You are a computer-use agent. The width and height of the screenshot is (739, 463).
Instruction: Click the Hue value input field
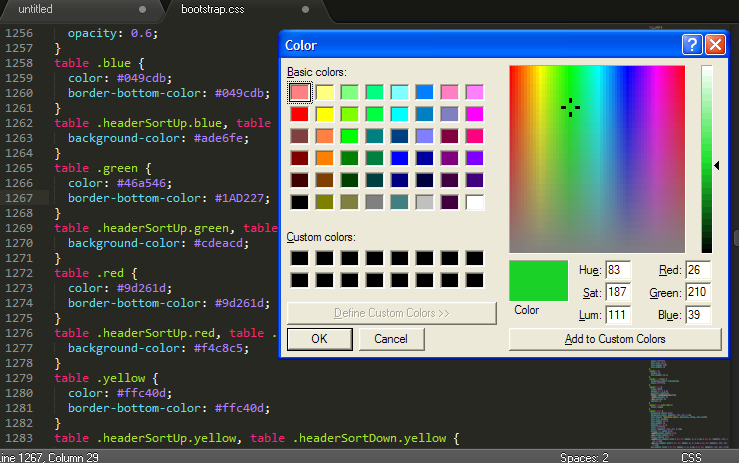pos(618,271)
